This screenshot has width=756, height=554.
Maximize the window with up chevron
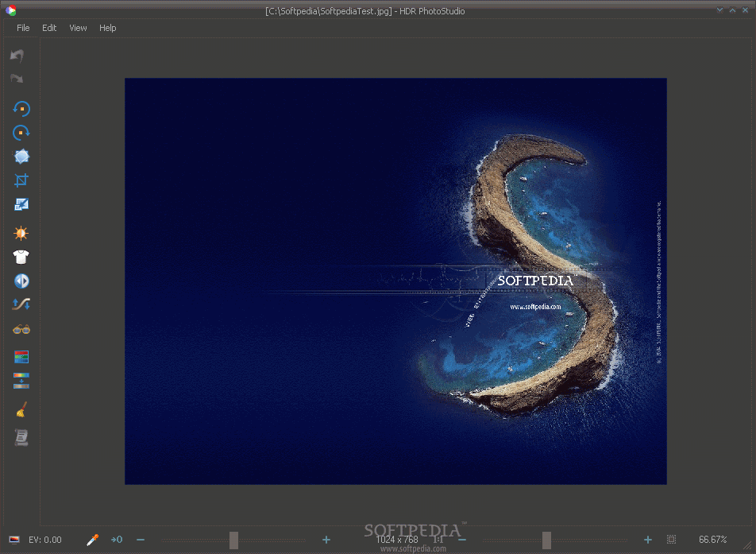pos(732,10)
